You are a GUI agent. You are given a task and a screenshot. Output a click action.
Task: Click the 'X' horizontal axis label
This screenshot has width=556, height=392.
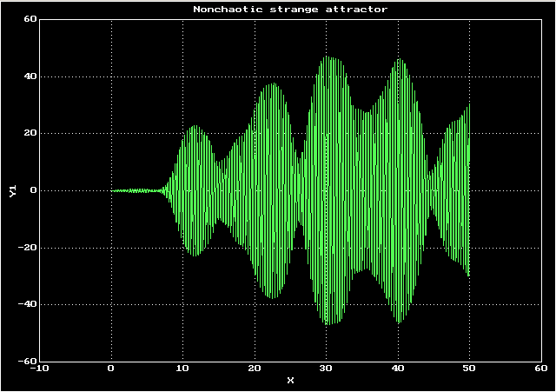click(x=290, y=381)
